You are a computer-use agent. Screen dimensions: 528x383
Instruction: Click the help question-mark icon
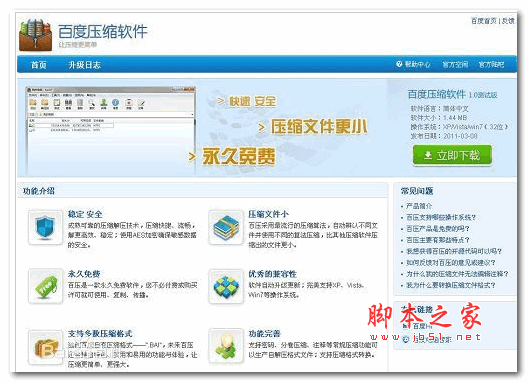(399, 64)
